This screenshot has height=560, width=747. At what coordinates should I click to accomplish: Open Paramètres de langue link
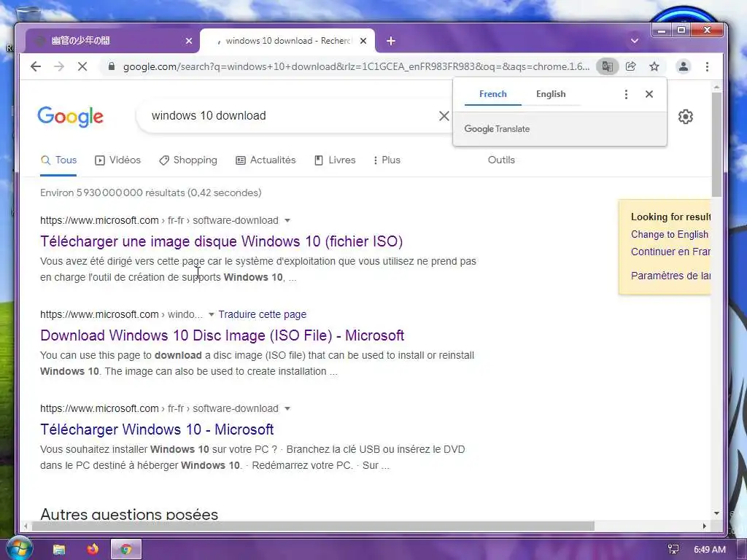point(670,276)
